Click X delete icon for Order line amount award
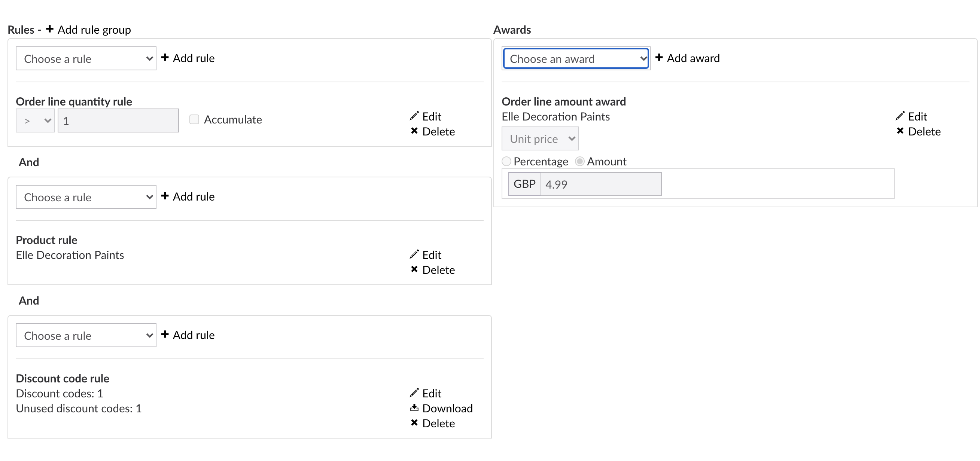 900,131
